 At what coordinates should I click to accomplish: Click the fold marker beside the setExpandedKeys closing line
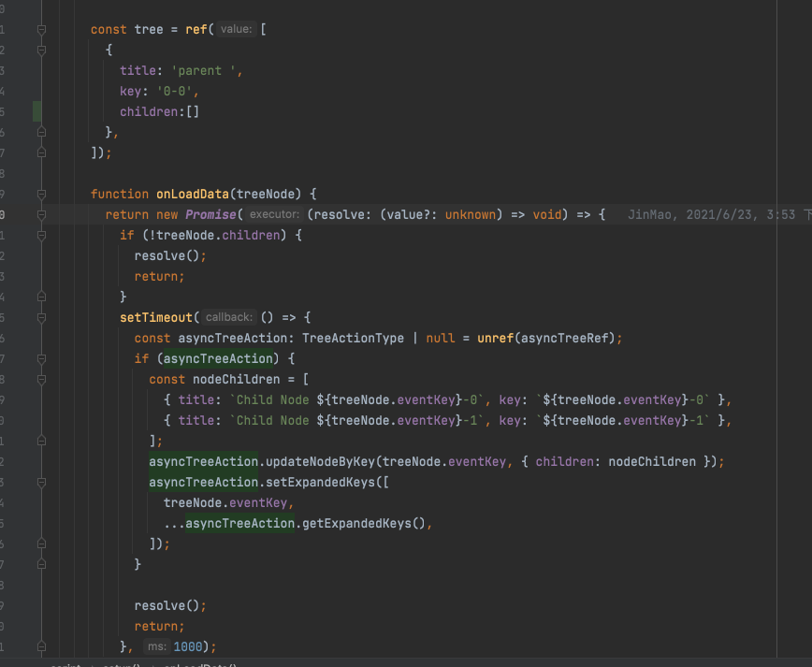click(x=39, y=544)
